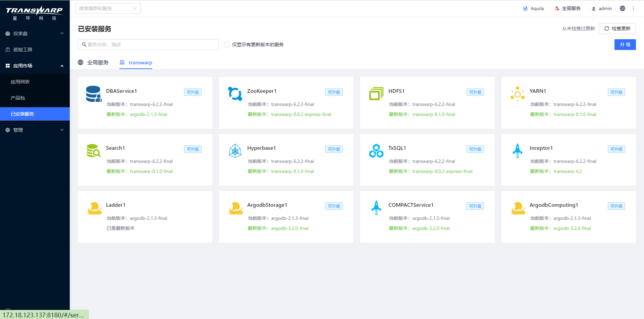Collapse the 应用市场 sidebar chevron
Screen dimensions: 644x319
[62, 66]
